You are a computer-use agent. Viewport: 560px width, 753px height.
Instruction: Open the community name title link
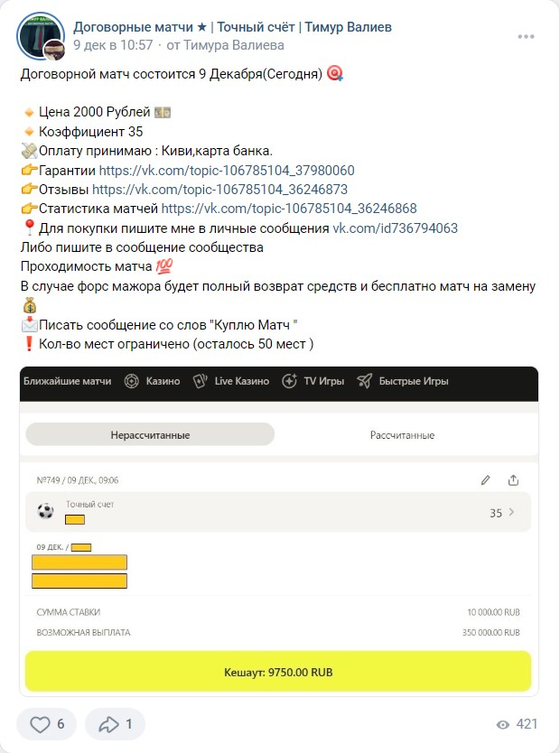(232, 27)
